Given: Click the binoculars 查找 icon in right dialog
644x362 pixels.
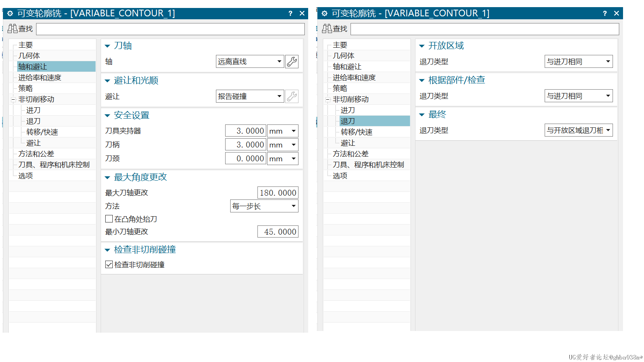Looking at the screenshot, I should tap(327, 28).
